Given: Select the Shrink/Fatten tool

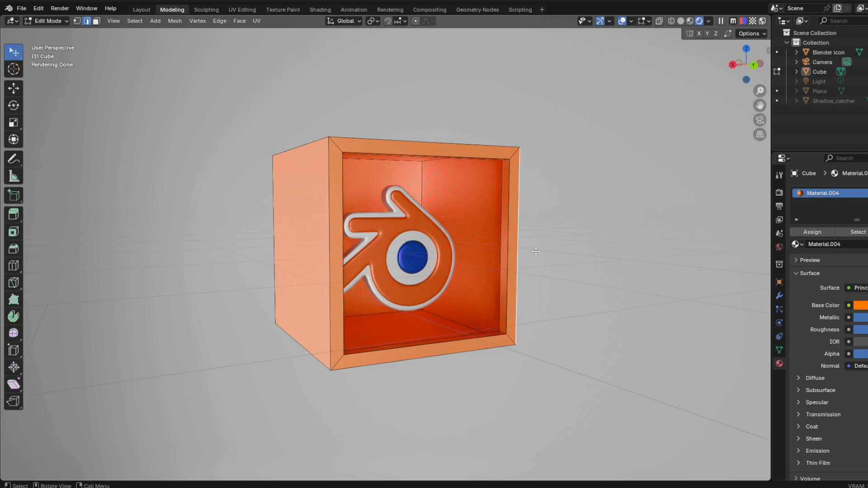Looking at the screenshot, I should pyautogui.click(x=14, y=367).
